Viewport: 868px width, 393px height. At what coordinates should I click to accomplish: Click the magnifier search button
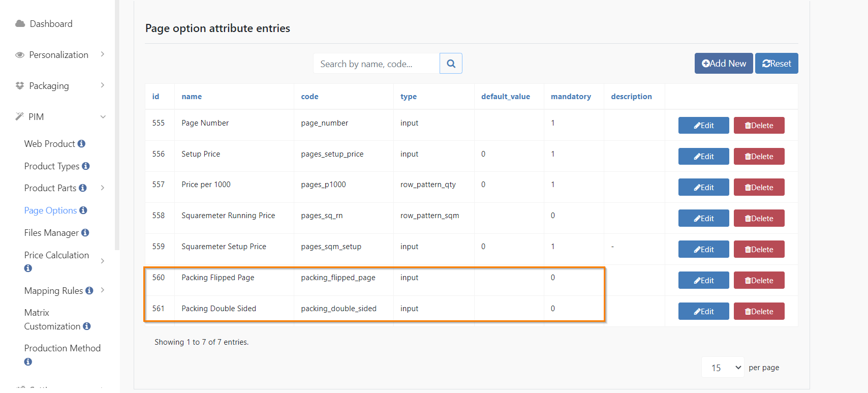[x=451, y=64]
